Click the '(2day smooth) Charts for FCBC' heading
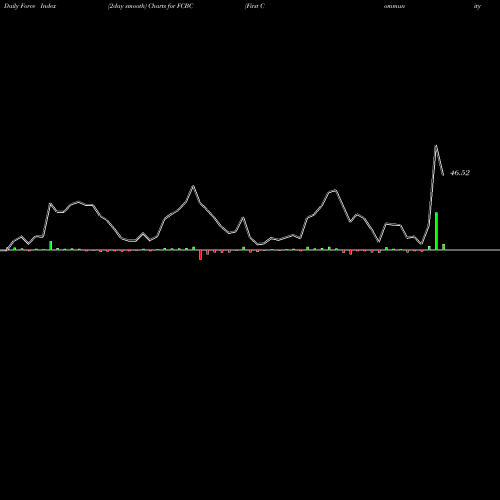The width and height of the screenshot is (500, 500). [x=150, y=6]
